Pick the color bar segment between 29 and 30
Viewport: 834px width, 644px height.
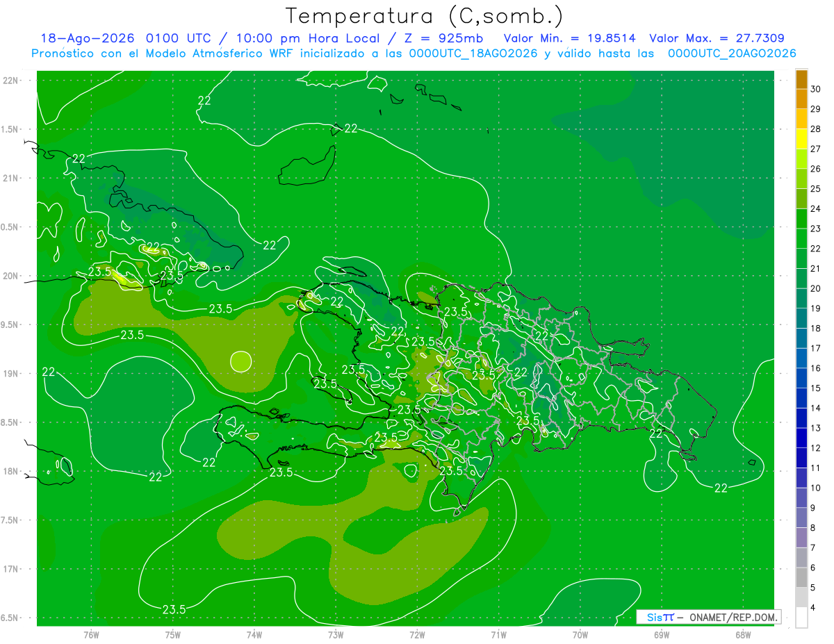[801, 99]
